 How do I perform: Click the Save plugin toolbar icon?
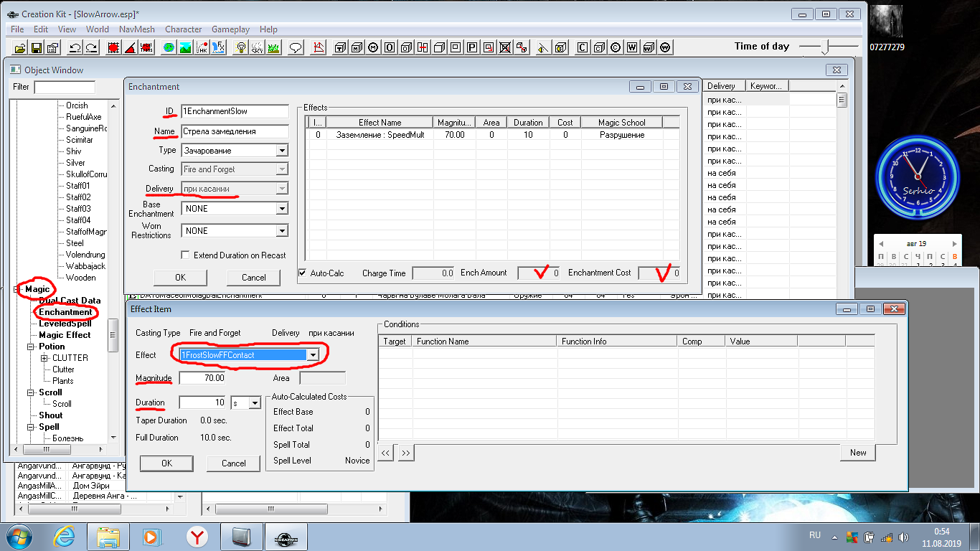[x=35, y=48]
